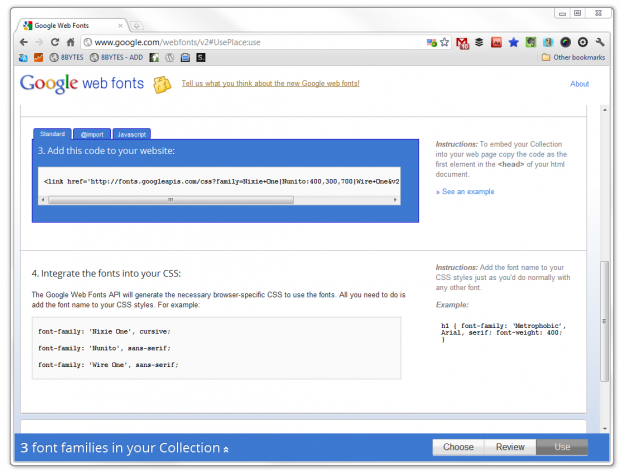Expand the 3 font families collection bar
620x473 pixels.
tap(124, 448)
